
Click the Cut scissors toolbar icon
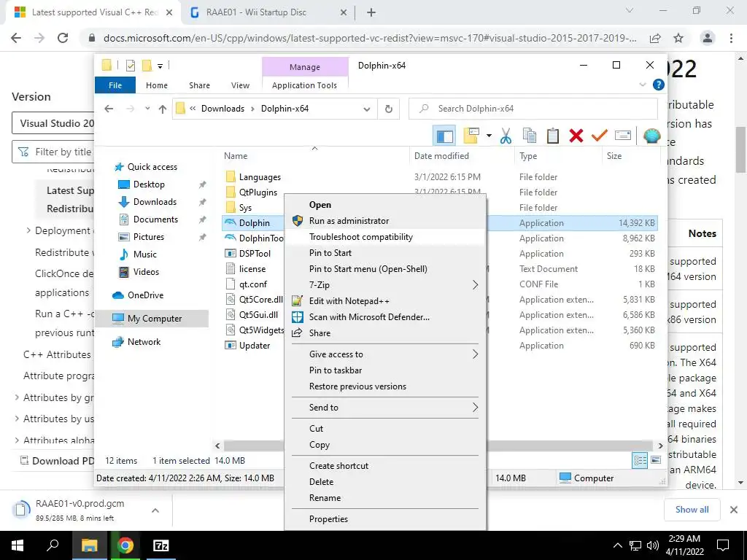click(x=506, y=136)
